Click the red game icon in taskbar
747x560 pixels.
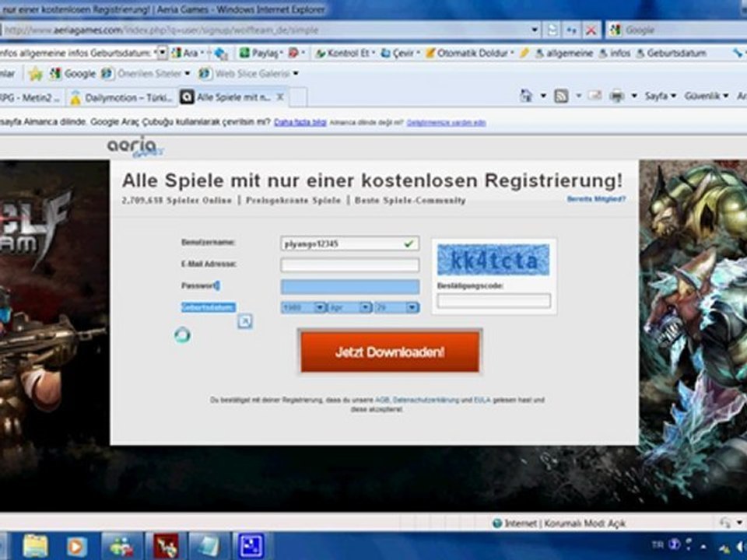[x=166, y=546]
